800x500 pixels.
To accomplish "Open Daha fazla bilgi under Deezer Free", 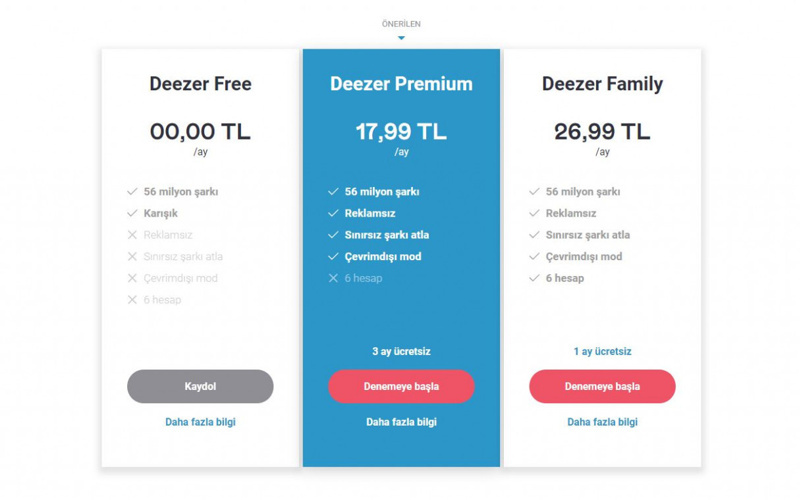I will 200,422.
